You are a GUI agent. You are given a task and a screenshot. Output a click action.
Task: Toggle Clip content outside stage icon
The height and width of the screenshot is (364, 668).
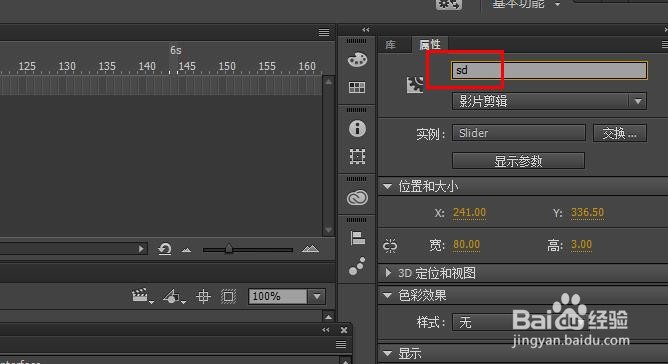[228, 296]
